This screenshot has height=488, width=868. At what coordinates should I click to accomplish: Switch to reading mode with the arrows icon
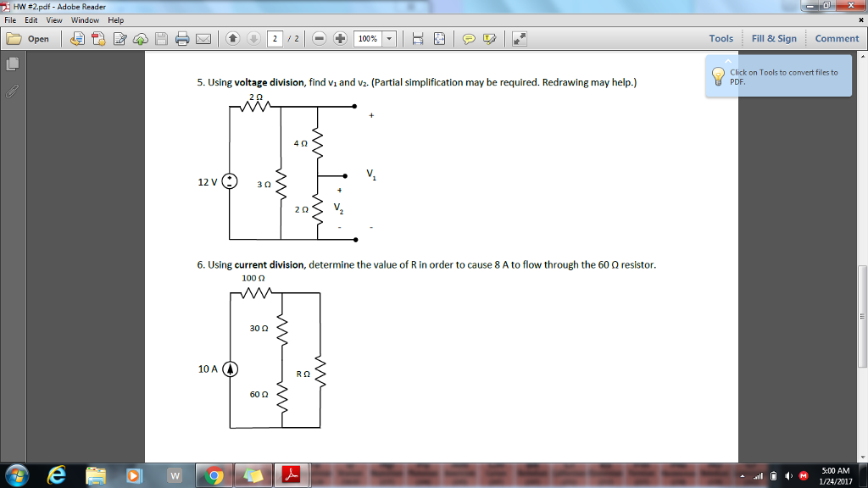pos(520,38)
